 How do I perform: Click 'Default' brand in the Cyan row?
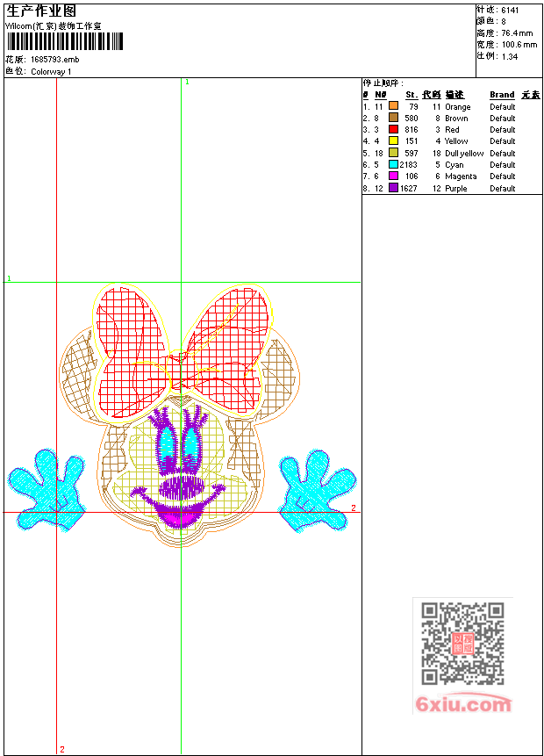tap(503, 165)
